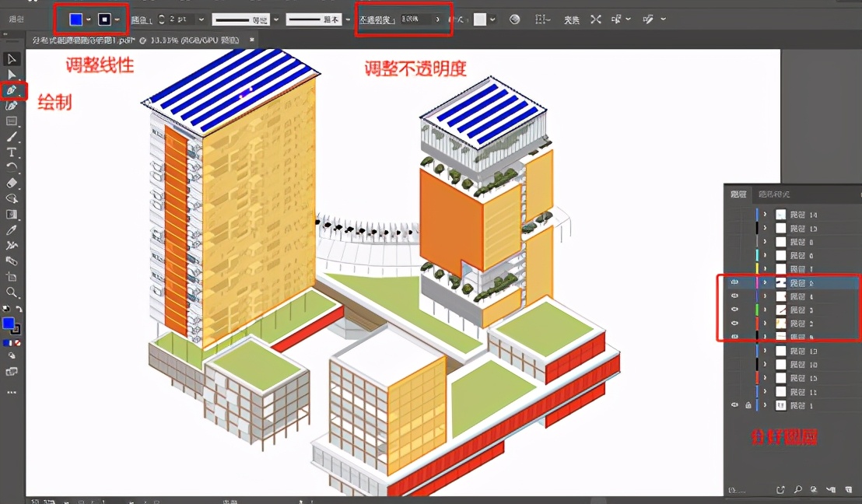This screenshot has height=504, width=862.
Task: Hide the selected layer 5 with its eye icon
Action: [735, 282]
